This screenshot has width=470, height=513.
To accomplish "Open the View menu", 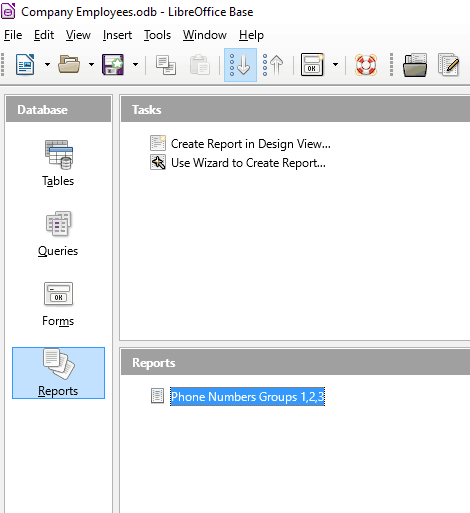I will [78, 35].
